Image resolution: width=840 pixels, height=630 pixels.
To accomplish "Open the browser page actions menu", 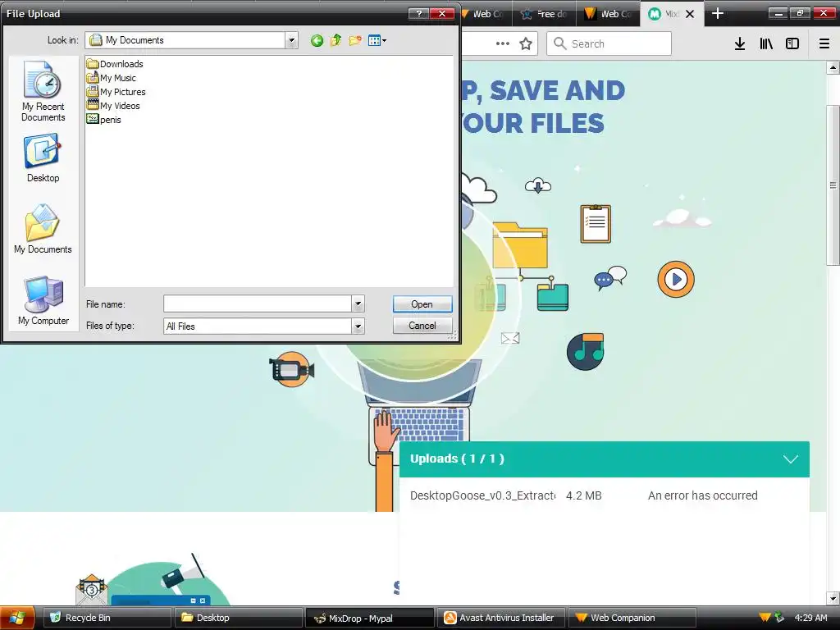I will click(x=503, y=43).
